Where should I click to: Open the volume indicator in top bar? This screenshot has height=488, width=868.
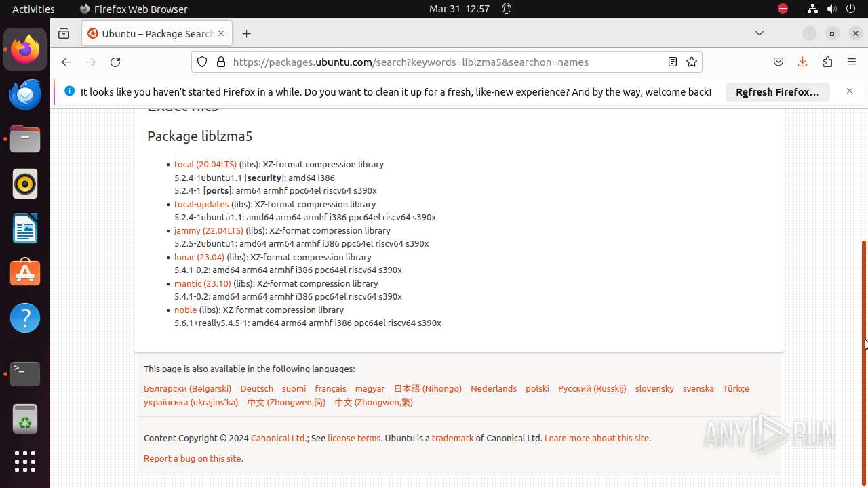coord(831,9)
